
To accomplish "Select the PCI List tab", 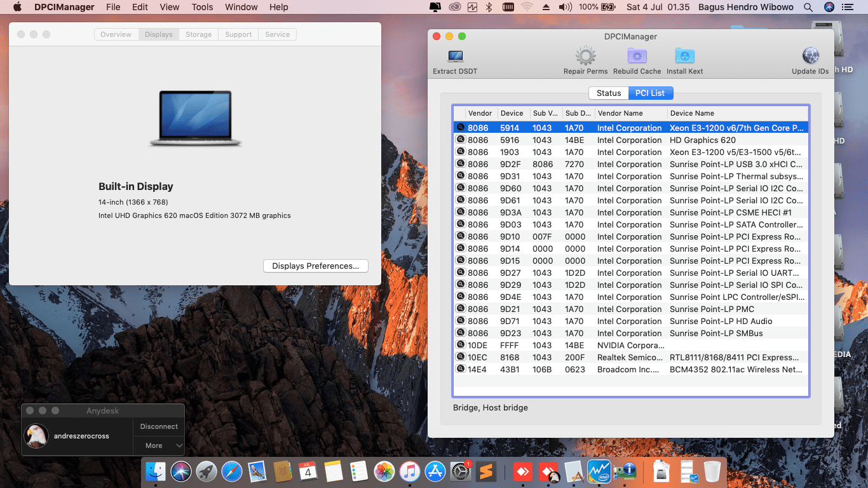I will pyautogui.click(x=650, y=93).
